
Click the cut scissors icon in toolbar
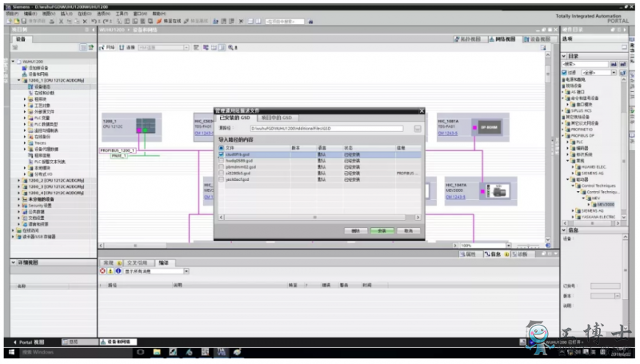61,22
